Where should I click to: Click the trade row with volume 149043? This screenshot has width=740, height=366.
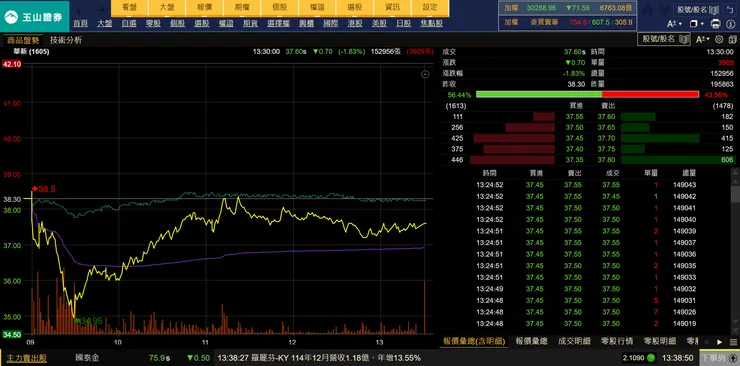[x=586, y=185]
